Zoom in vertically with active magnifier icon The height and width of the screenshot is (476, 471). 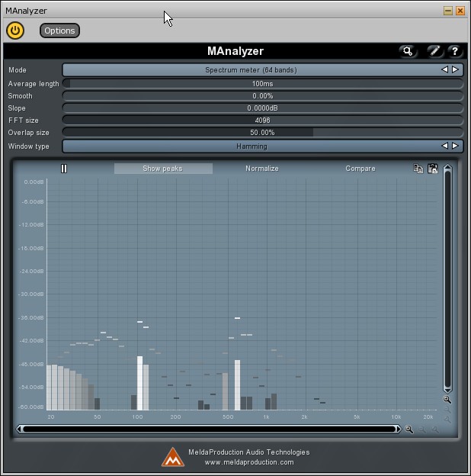click(x=447, y=400)
